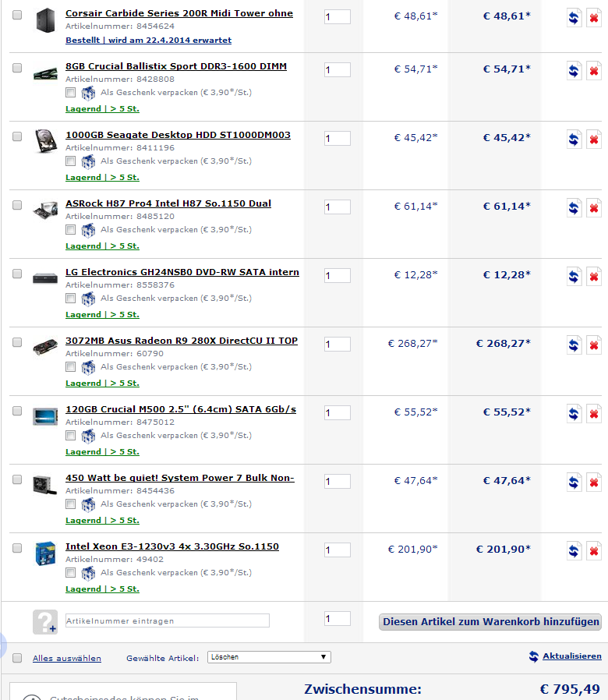Image resolution: width=608 pixels, height=700 pixels.
Task: Refresh quantity for 8GB Crucial Ballistix RAM
Action: coord(574,71)
